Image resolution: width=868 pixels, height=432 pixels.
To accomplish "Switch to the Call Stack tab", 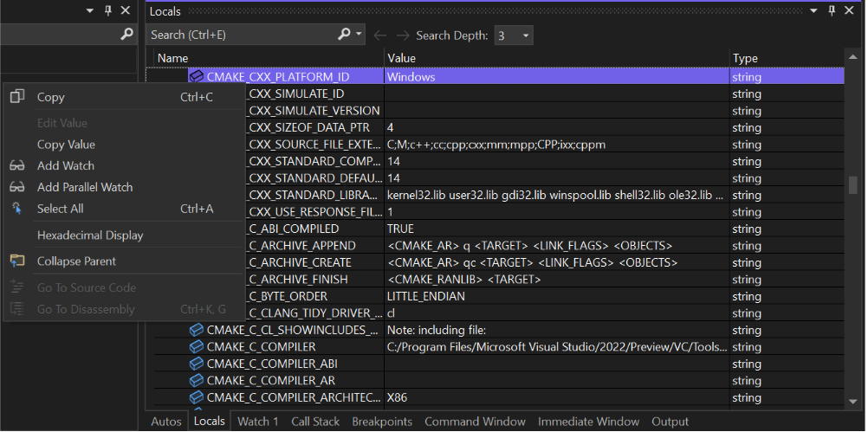I will coord(315,422).
